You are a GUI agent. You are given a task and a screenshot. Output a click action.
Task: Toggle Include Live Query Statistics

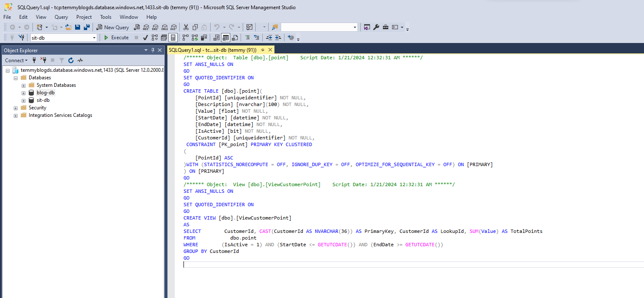(x=195, y=38)
